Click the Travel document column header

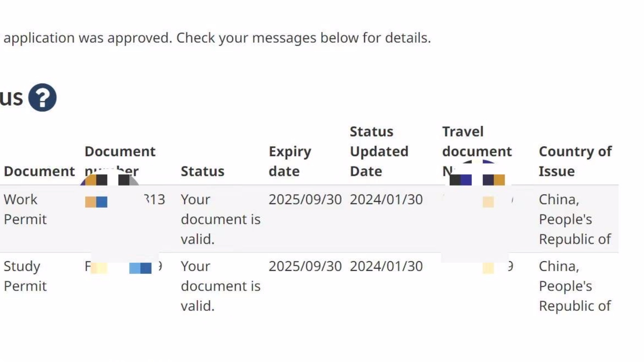click(477, 152)
